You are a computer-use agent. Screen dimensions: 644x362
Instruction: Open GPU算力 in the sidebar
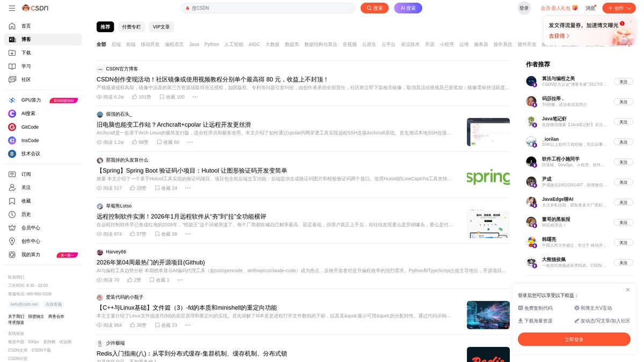[x=43, y=100]
